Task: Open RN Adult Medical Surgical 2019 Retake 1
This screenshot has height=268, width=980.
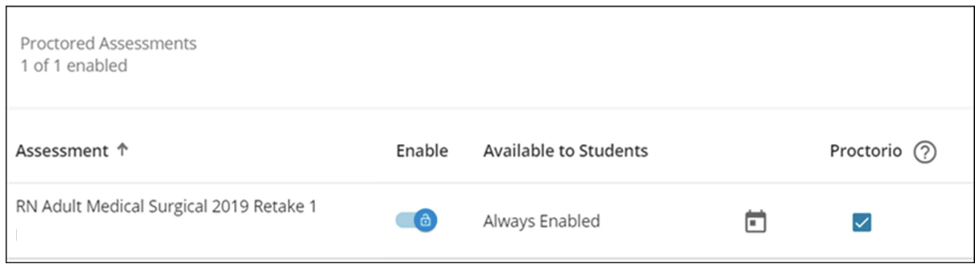Action: point(166,206)
